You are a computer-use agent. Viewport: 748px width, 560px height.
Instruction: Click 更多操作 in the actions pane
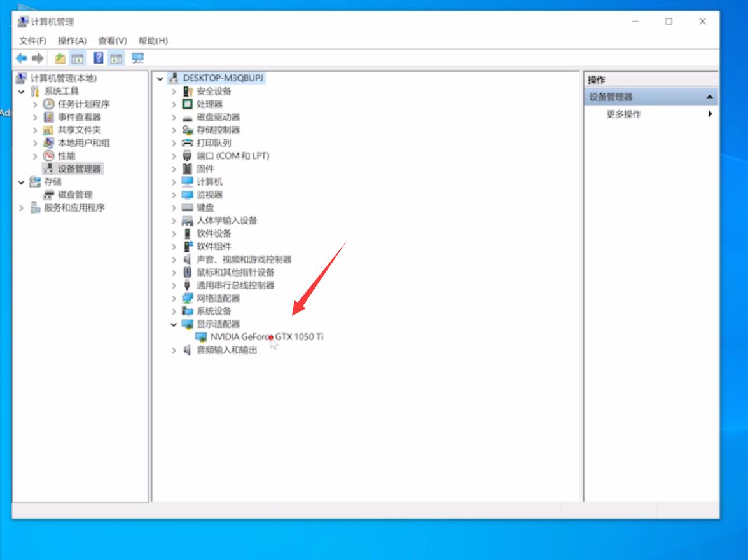click(623, 114)
